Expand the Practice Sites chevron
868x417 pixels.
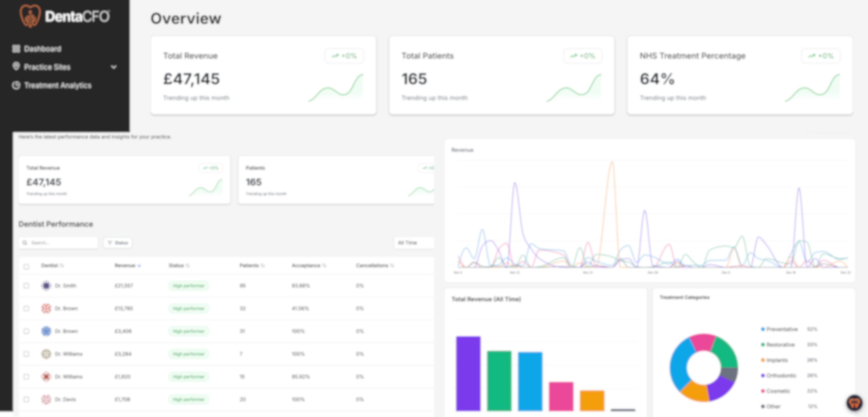tap(114, 67)
